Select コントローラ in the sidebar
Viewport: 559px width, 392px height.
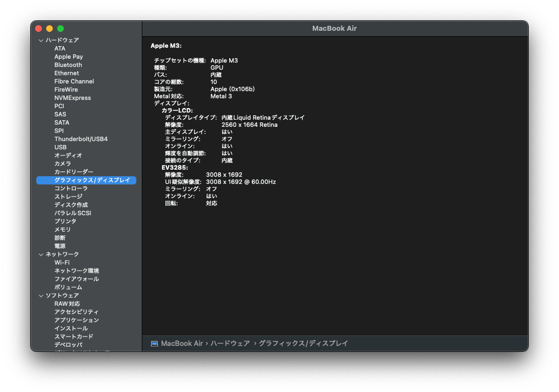(71, 188)
